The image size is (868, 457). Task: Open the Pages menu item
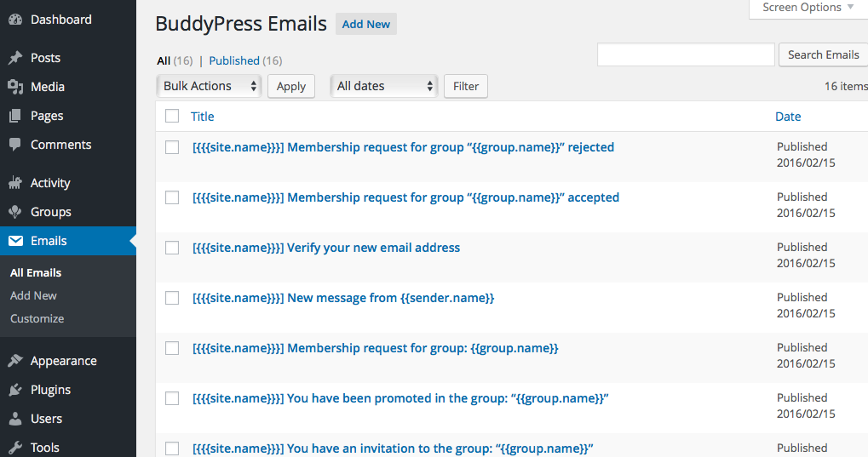coord(47,116)
